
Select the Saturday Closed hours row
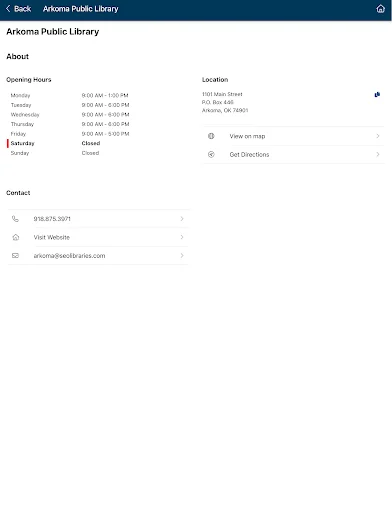tap(69, 143)
